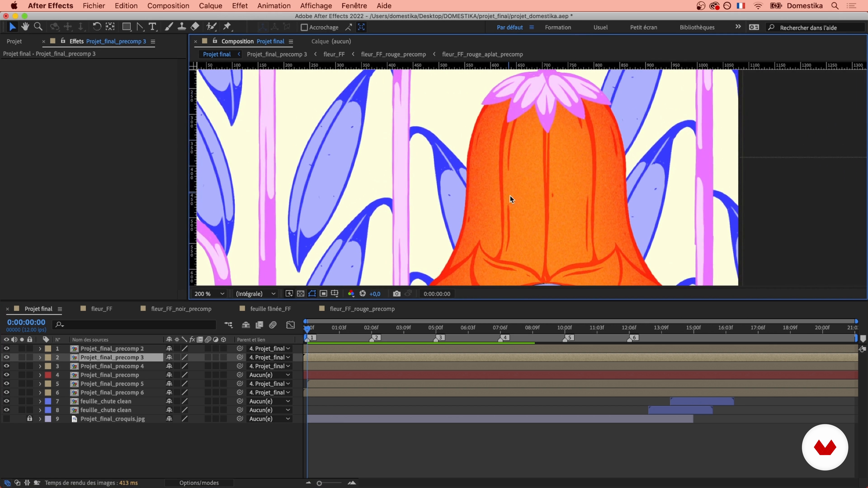This screenshot has height=488, width=868.
Task: Switch to Bibliothèques workspace
Action: (x=697, y=27)
